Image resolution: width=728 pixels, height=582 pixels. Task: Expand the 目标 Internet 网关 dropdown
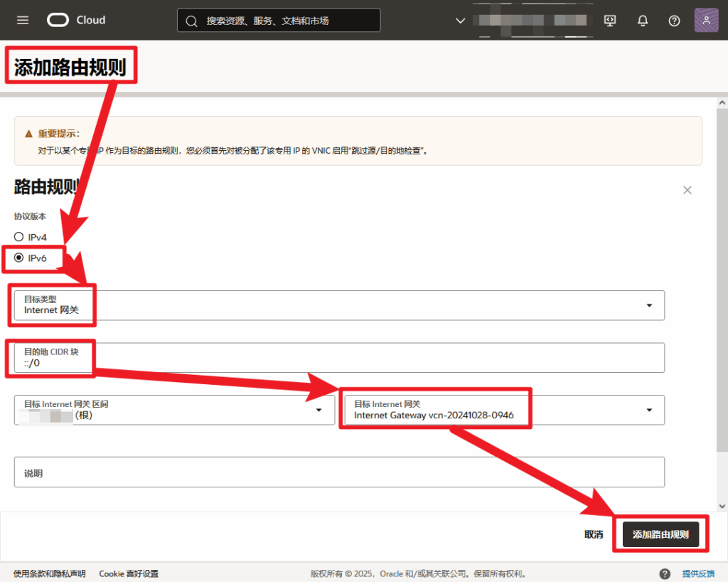point(504,410)
